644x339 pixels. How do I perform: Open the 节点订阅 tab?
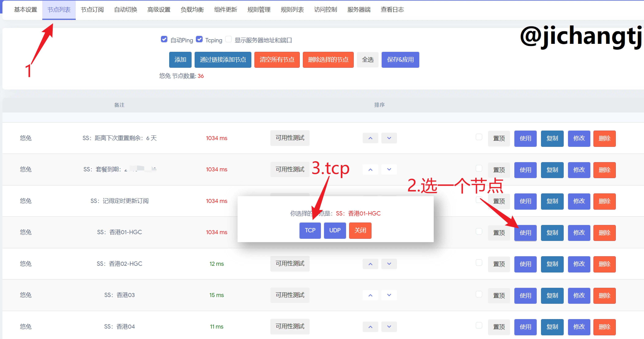(92, 10)
